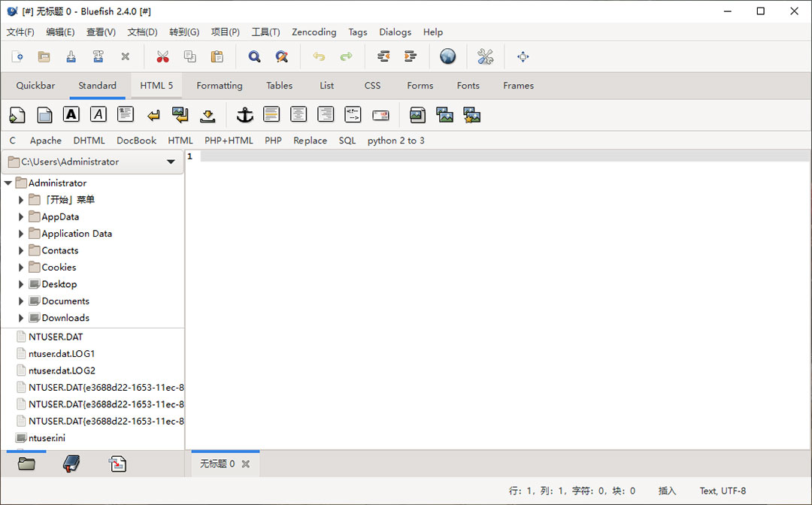Screen dimensions: 812x505
Task: Insert an anchor with the anchor icon
Action: pos(244,115)
